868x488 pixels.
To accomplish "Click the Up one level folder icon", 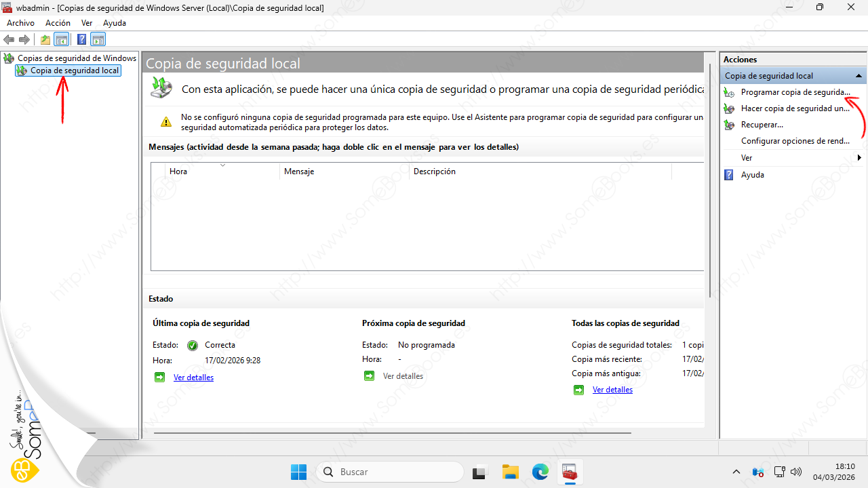I will click(x=45, y=39).
